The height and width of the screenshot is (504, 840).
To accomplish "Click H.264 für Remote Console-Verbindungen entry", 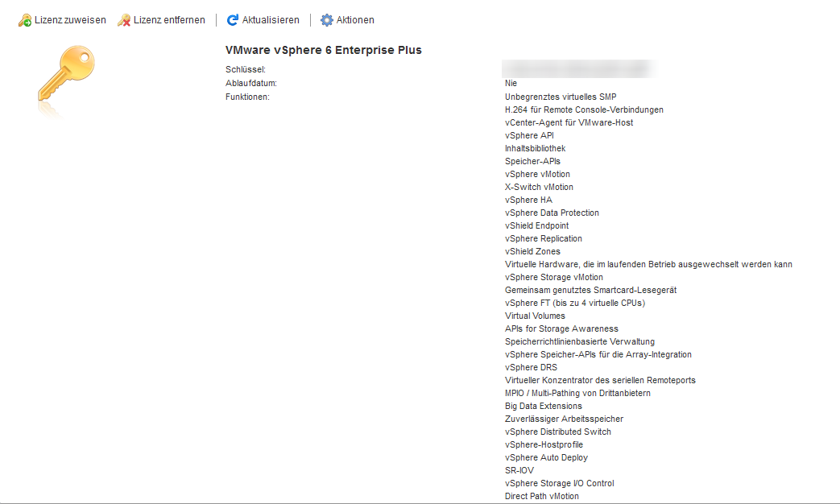I will click(584, 109).
